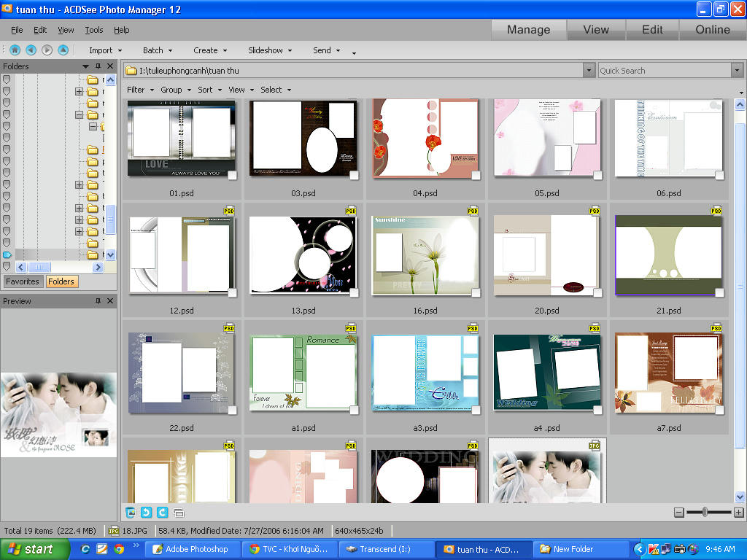This screenshot has width=747, height=560.
Task: Switch to the Manage mode tab
Action: (x=528, y=29)
